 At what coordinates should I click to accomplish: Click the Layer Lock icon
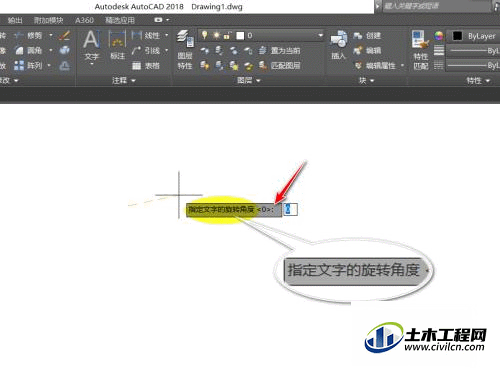click(x=248, y=50)
